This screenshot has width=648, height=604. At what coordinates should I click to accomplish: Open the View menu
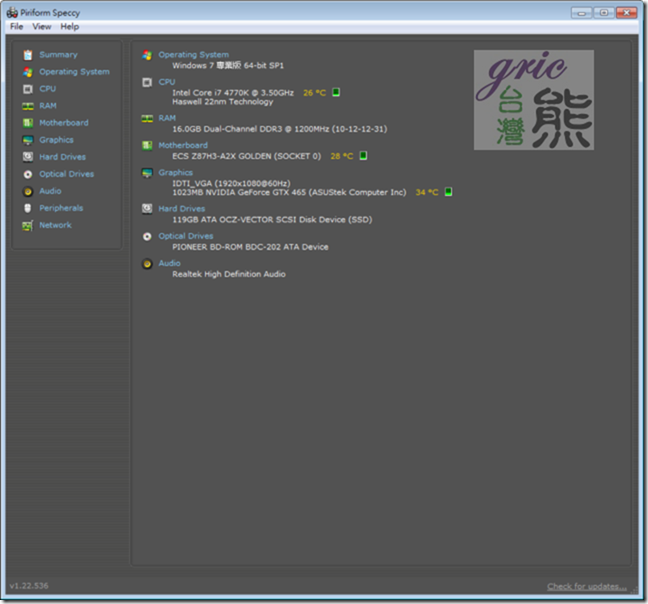[42, 26]
